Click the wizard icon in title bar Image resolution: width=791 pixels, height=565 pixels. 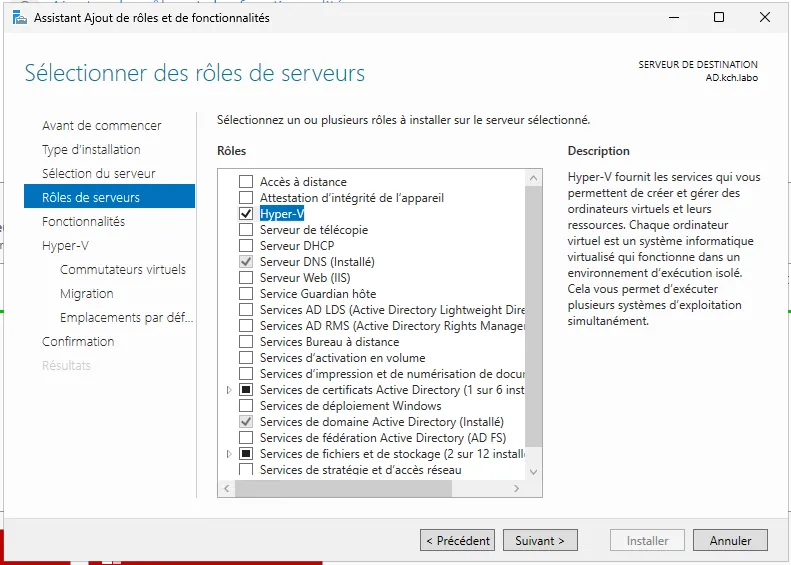[x=19, y=17]
